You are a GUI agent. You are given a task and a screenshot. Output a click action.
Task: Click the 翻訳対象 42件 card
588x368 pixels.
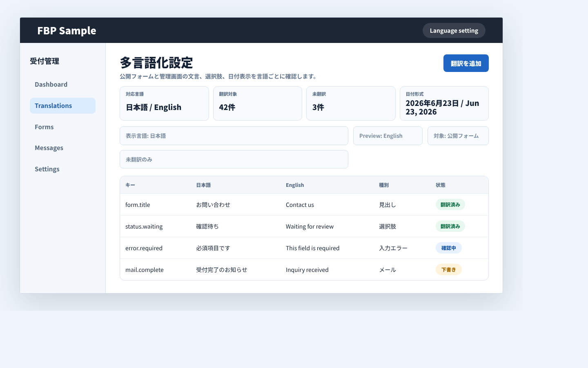pos(258,103)
